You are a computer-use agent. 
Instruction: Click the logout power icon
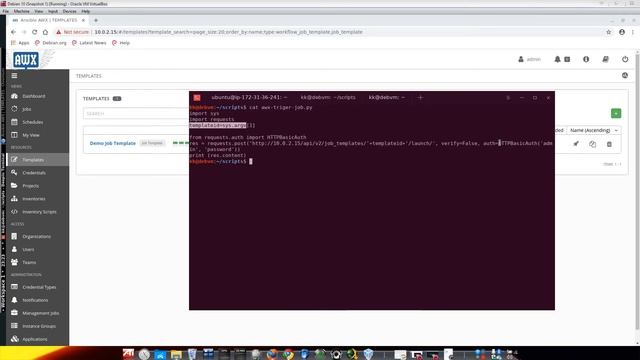pos(625,59)
